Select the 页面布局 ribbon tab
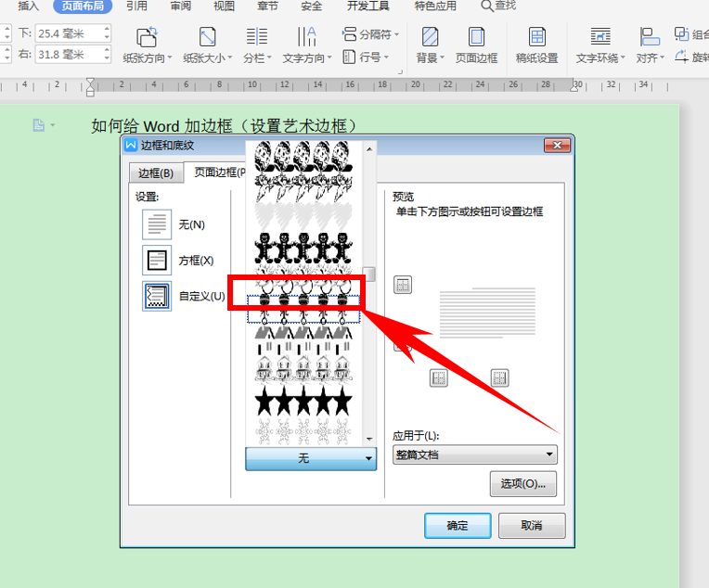709x588 pixels. pos(83,6)
